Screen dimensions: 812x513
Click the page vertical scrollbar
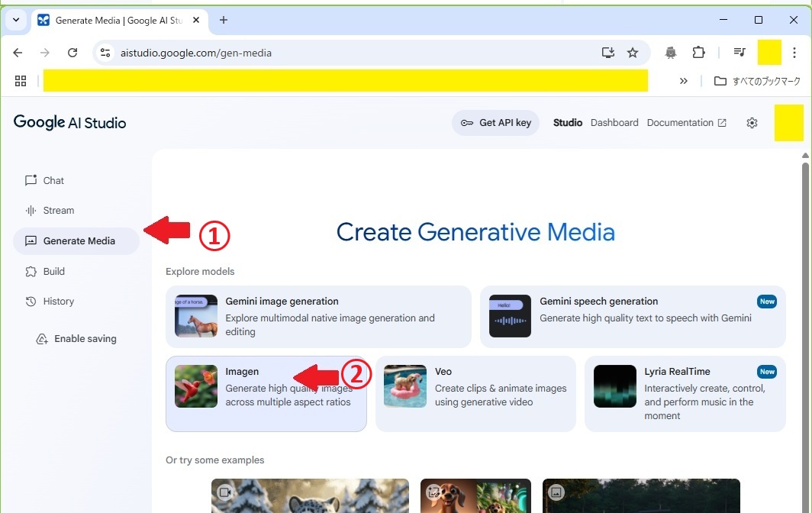[x=805, y=337]
